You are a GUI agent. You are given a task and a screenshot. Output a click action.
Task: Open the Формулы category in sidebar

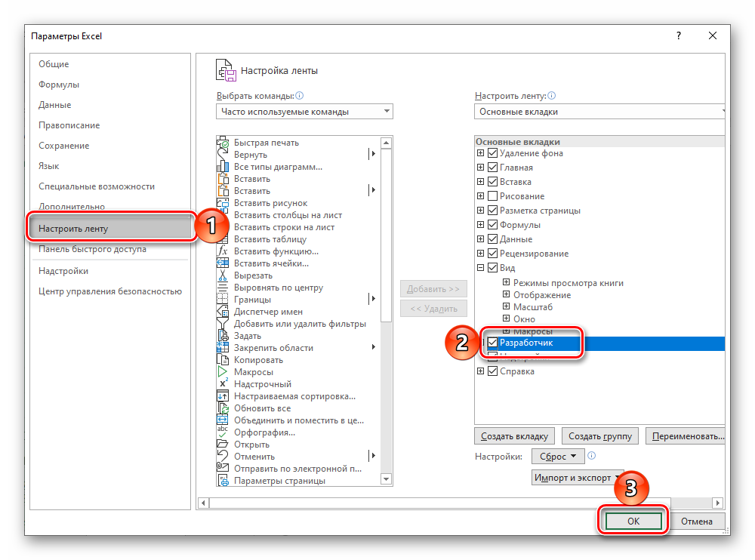pyautogui.click(x=109, y=85)
